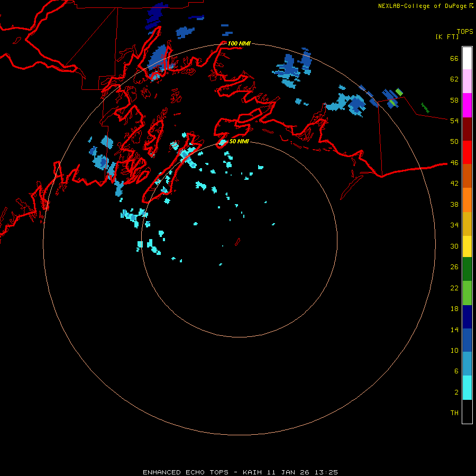Click the black TH threshold legend swatch

coord(467,411)
